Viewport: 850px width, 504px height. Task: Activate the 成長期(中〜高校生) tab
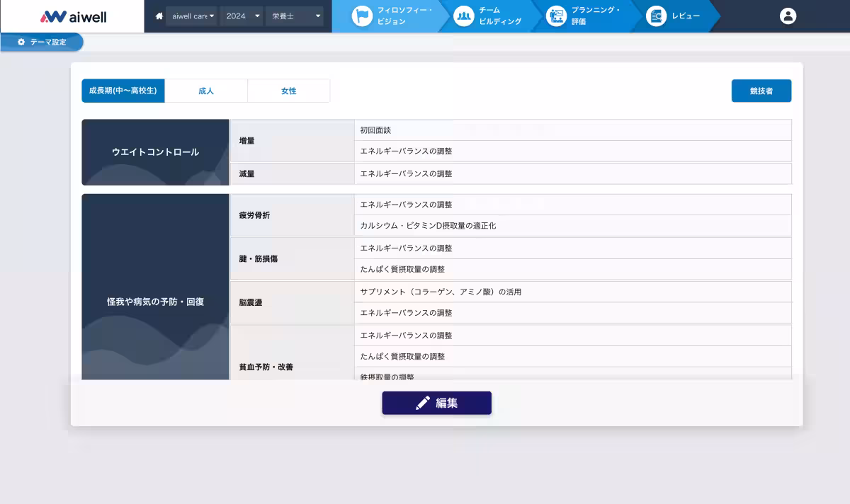pos(123,91)
